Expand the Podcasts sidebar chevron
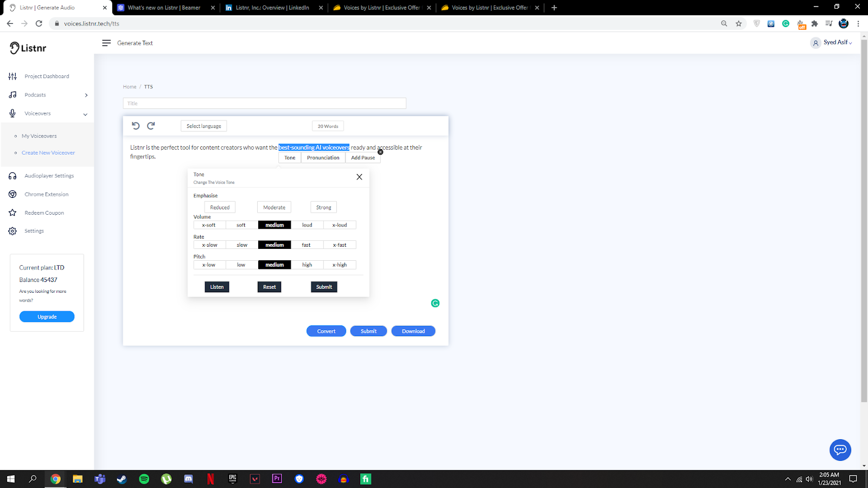This screenshot has height=488, width=868. pyautogui.click(x=86, y=95)
